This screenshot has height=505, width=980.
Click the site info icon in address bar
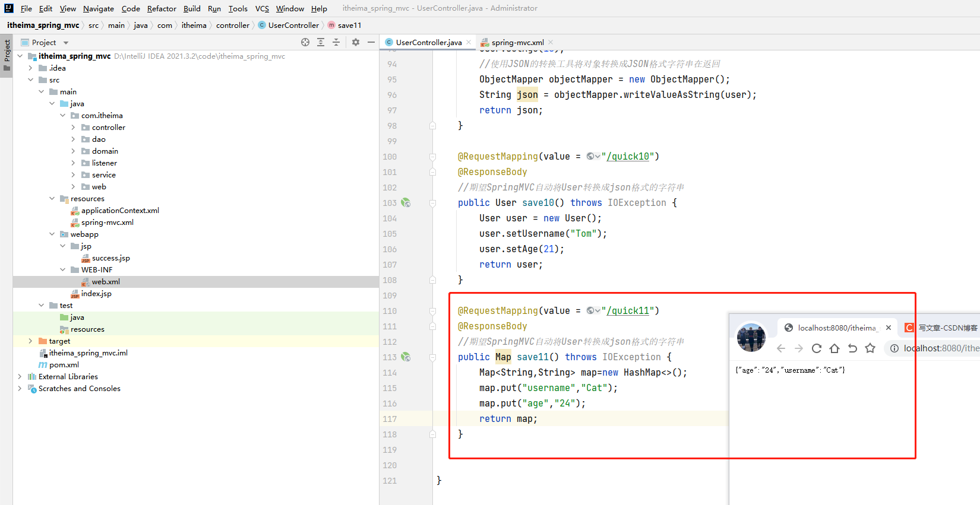pyautogui.click(x=894, y=348)
